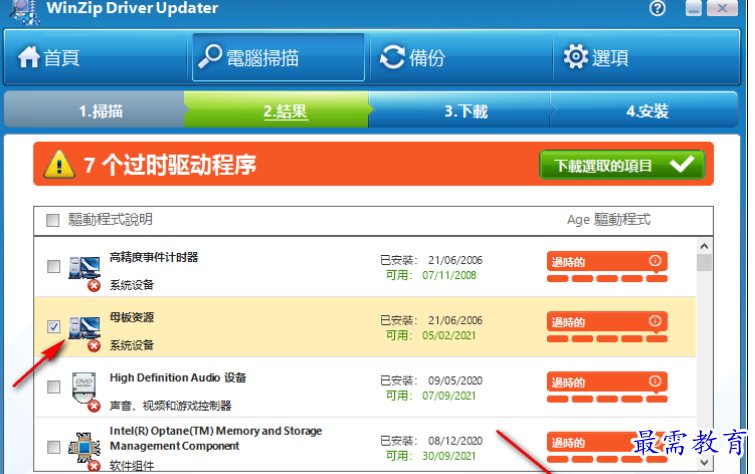
Task: Click 声音、视频和游戏控制器 category text
Action: 170,406
